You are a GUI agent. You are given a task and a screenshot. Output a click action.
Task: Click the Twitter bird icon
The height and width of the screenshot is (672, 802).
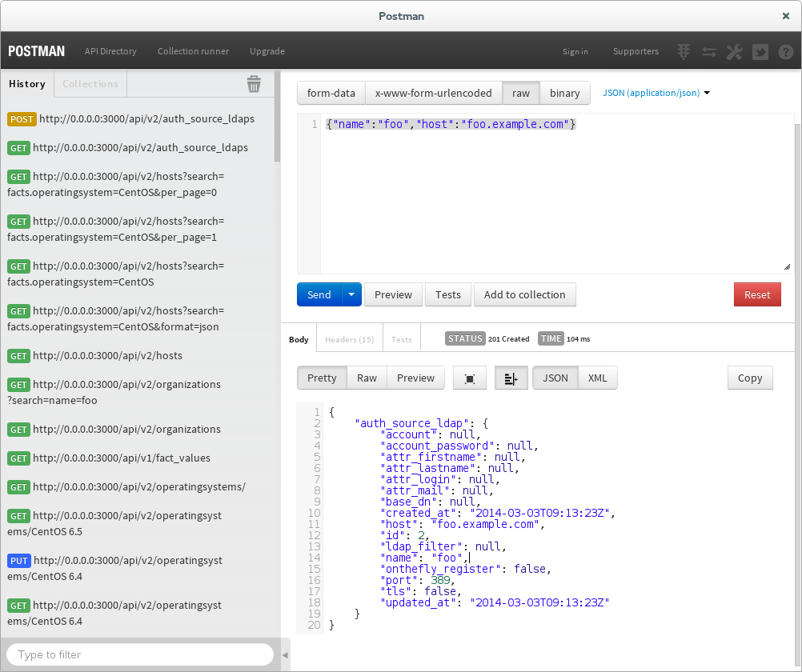(760, 52)
